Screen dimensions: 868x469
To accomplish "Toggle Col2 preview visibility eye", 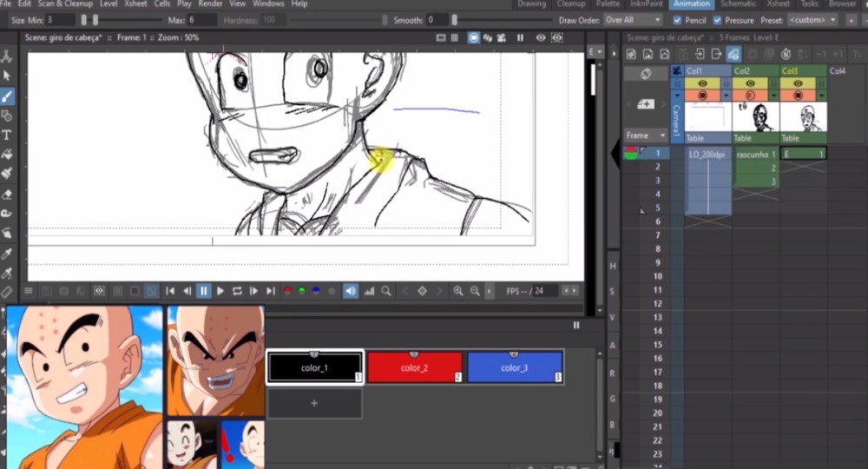I will (x=752, y=83).
